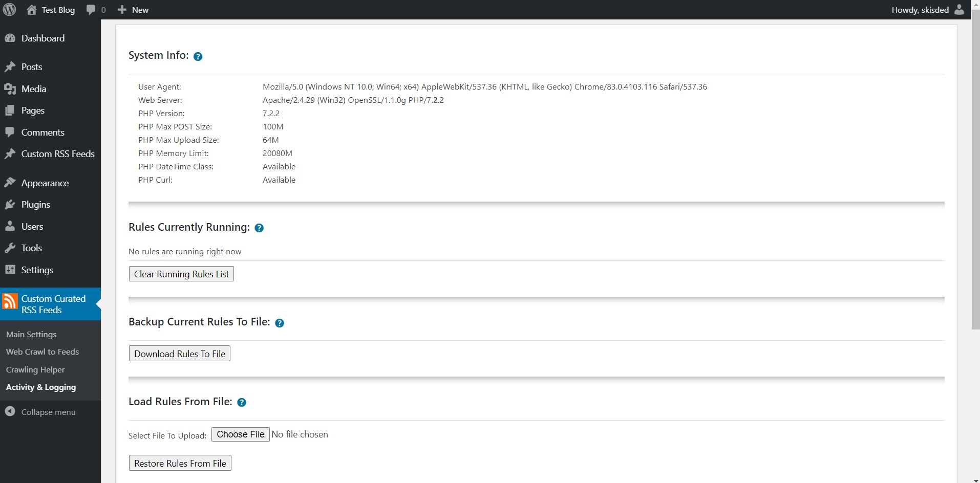The height and width of the screenshot is (483, 980).
Task: Click the Collapse menu arrow icon
Action: [x=10, y=411]
